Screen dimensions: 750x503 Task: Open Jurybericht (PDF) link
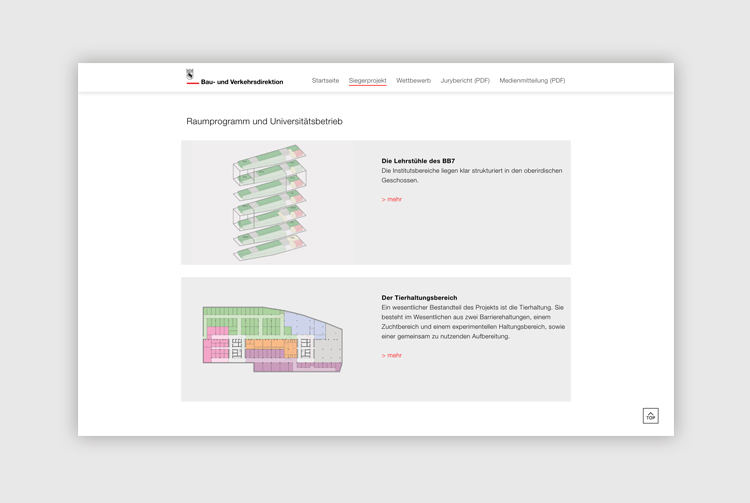pos(465,80)
